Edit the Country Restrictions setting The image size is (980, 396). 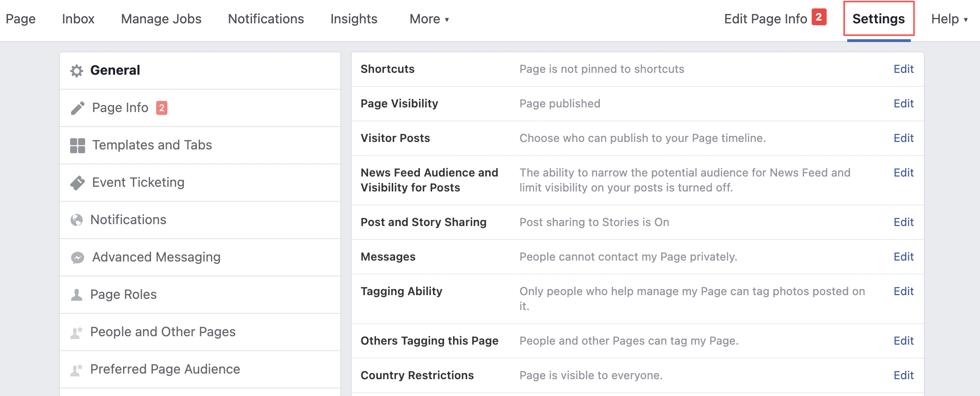point(903,375)
